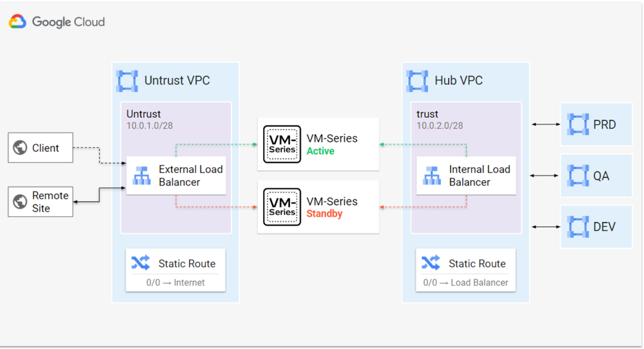Click the Client globe icon

point(20,148)
